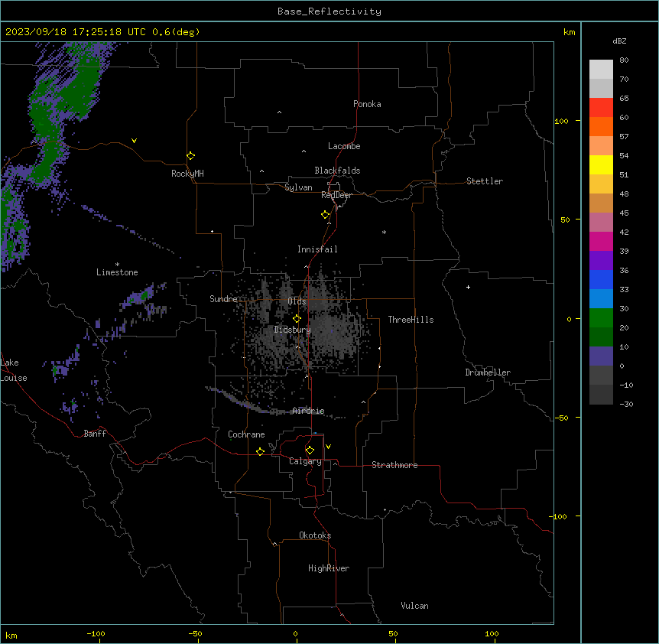Click the green 30 dBZ legend swatch

point(601,318)
